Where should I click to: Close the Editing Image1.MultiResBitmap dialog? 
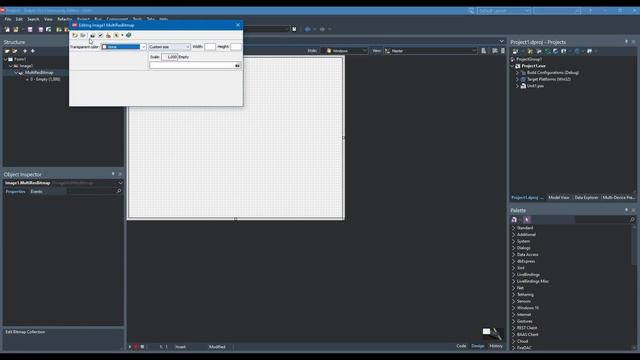click(x=238, y=25)
